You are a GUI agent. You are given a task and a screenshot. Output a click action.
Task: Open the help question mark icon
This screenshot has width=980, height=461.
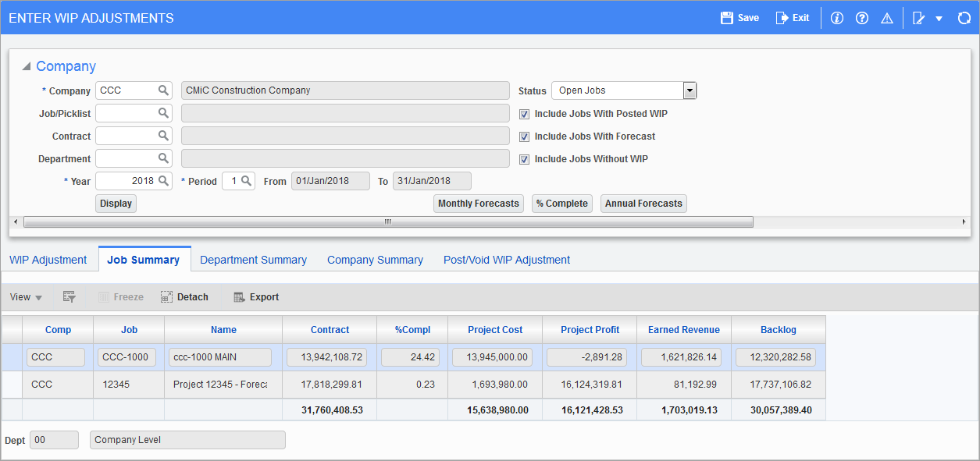(861, 17)
